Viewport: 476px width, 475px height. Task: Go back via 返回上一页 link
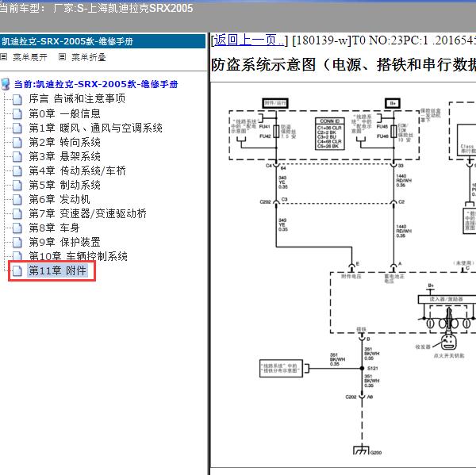click(x=249, y=40)
